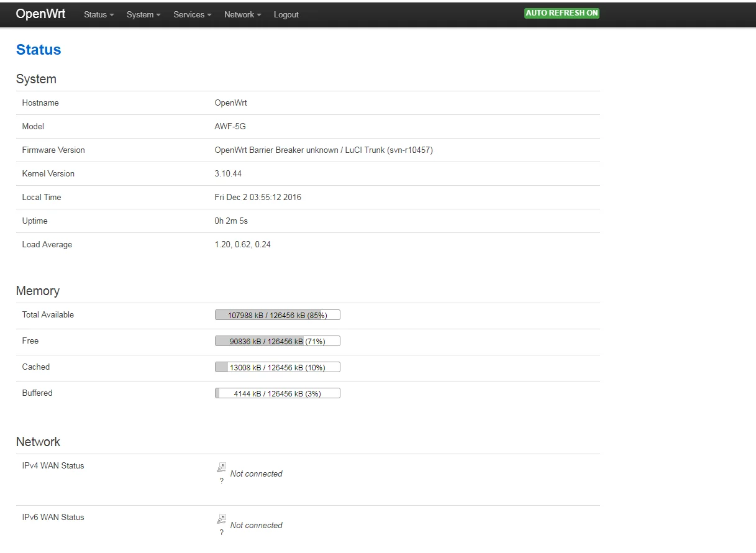Click the IPv4 WAN status interface icon

click(222, 467)
